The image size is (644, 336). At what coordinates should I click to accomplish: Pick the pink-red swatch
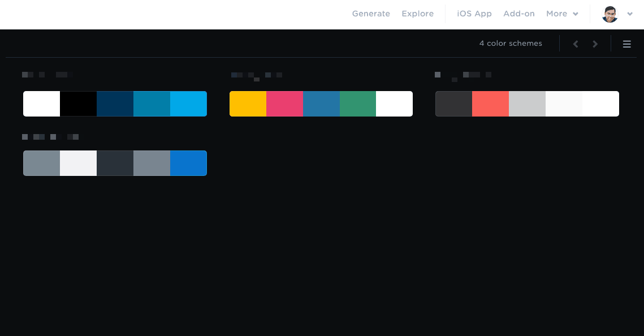pos(284,104)
